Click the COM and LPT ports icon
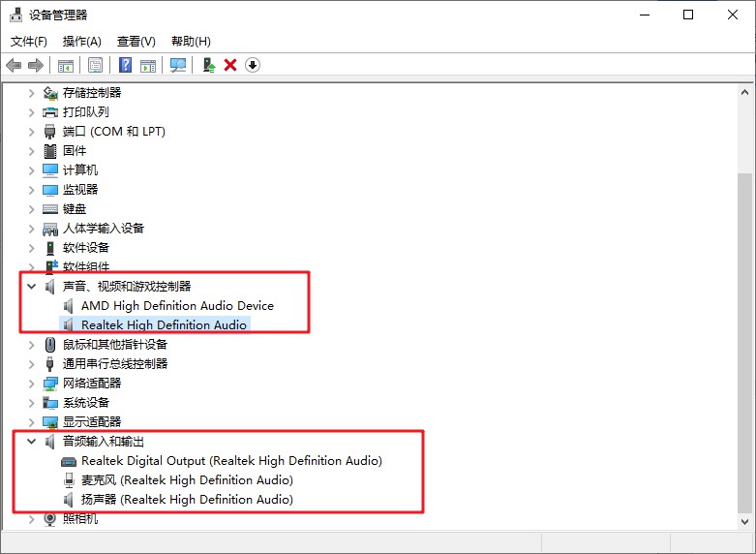756x554 pixels. 50,132
